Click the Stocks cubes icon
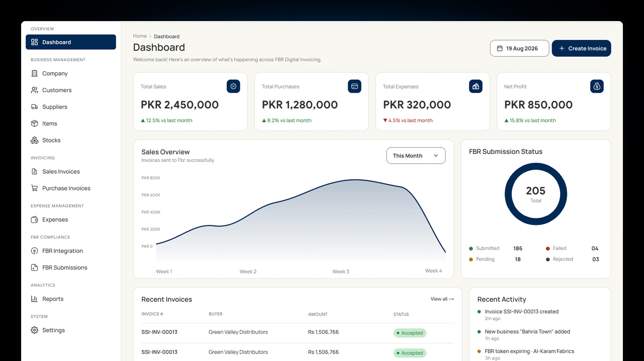Screen dimensions: 644x361 point(35,140)
